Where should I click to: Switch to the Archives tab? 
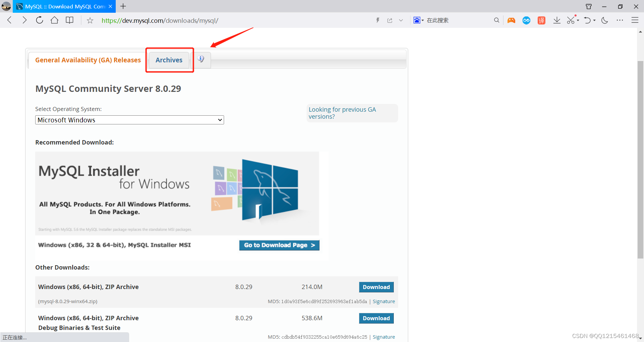tap(169, 60)
